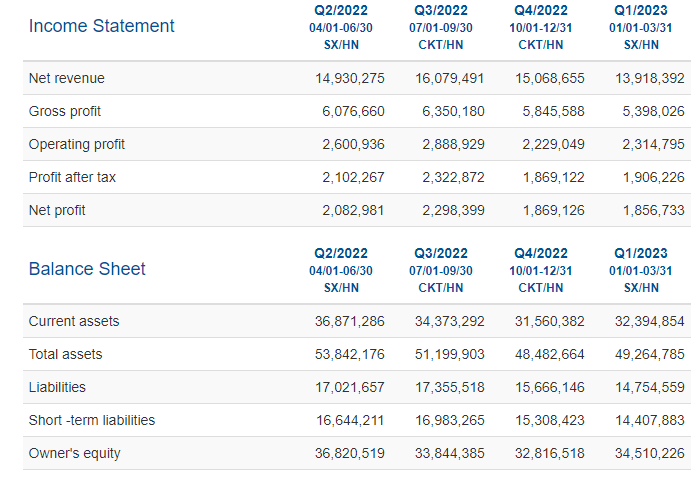This screenshot has width=700, height=477.
Task: Click the Owner's equity row label
Action: (75, 453)
